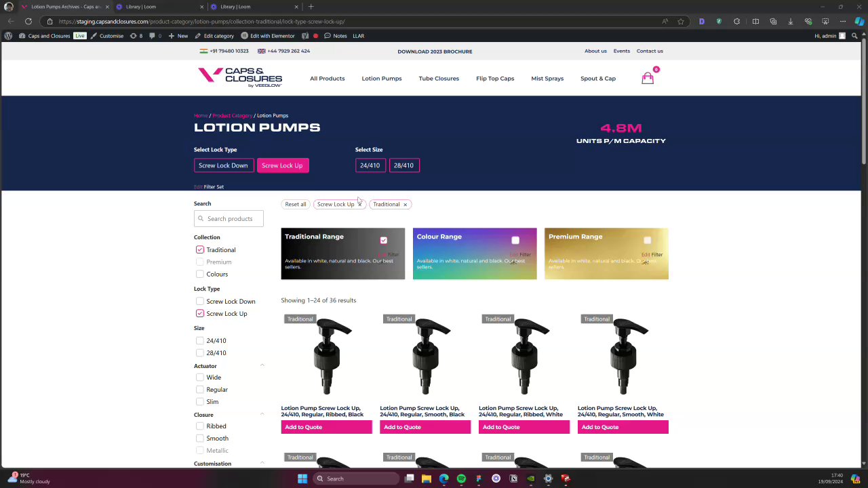Check the Colours collection checkbox

199,274
